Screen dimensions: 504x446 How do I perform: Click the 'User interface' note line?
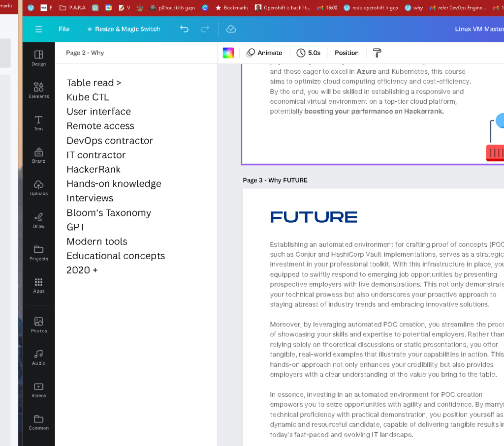coord(98,112)
